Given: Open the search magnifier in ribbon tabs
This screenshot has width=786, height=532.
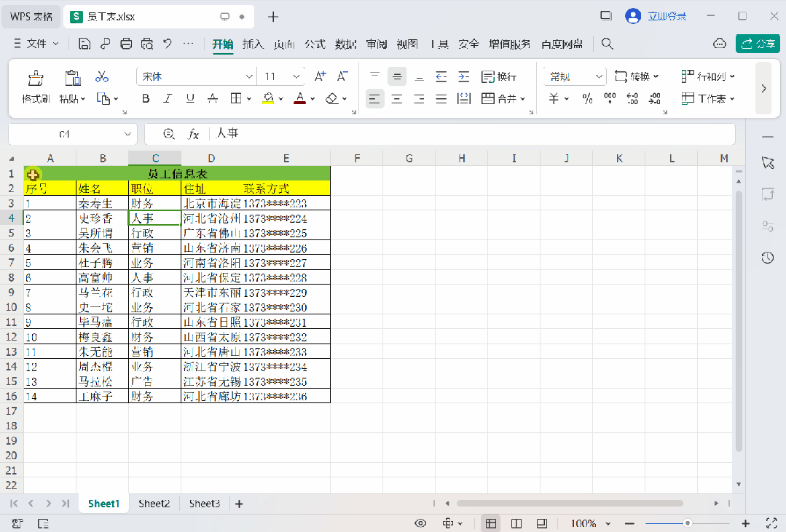Looking at the screenshot, I should click(607, 44).
